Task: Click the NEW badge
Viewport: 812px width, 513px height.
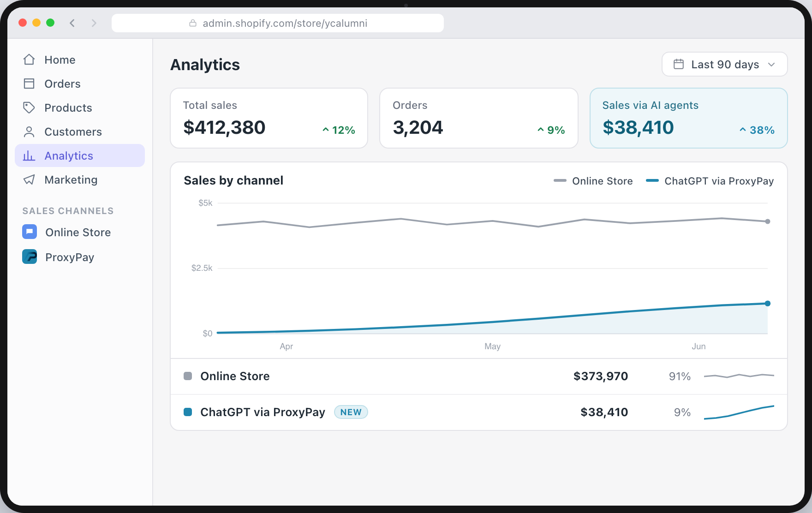Action: [351, 412]
